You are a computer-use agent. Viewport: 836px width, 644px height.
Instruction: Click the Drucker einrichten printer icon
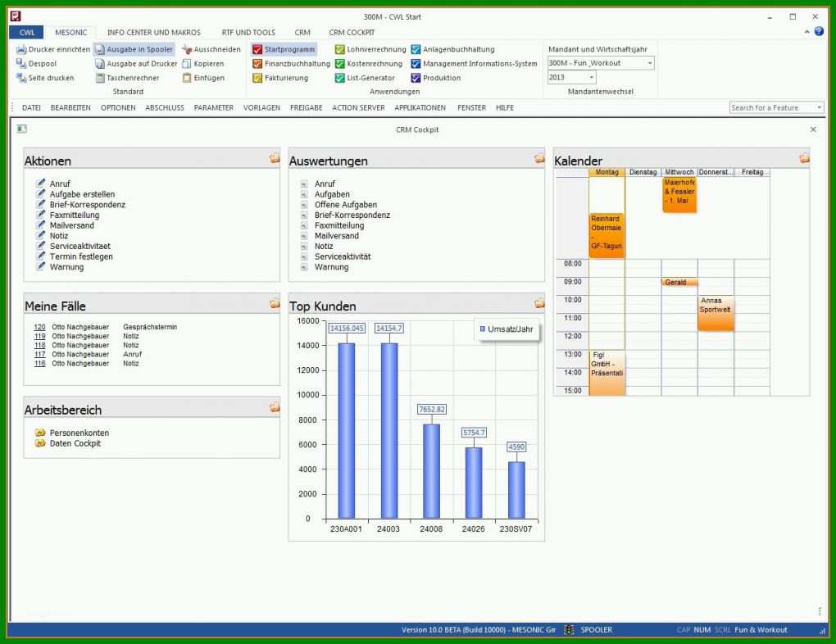click(x=21, y=50)
